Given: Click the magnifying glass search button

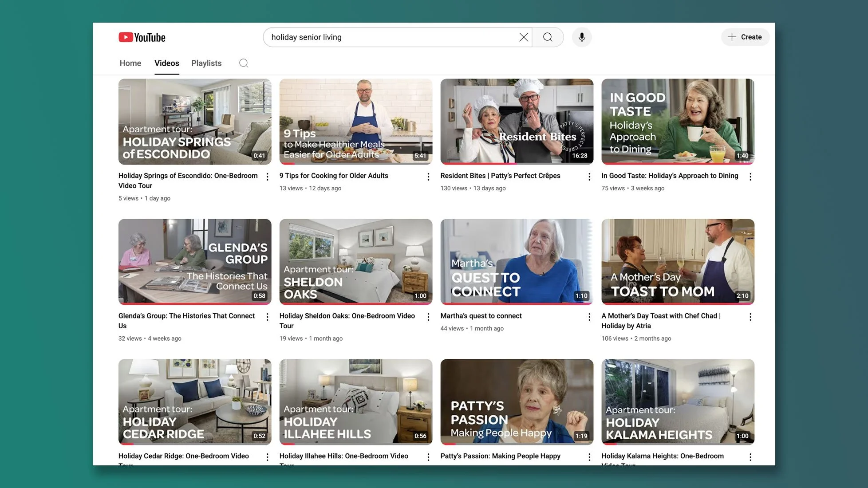Looking at the screenshot, I should click(548, 37).
